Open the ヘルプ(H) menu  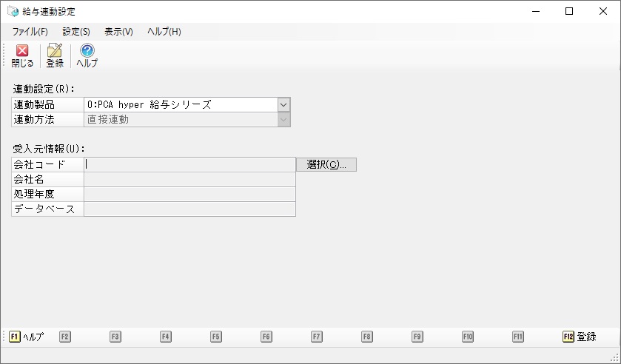[x=164, y=32]
